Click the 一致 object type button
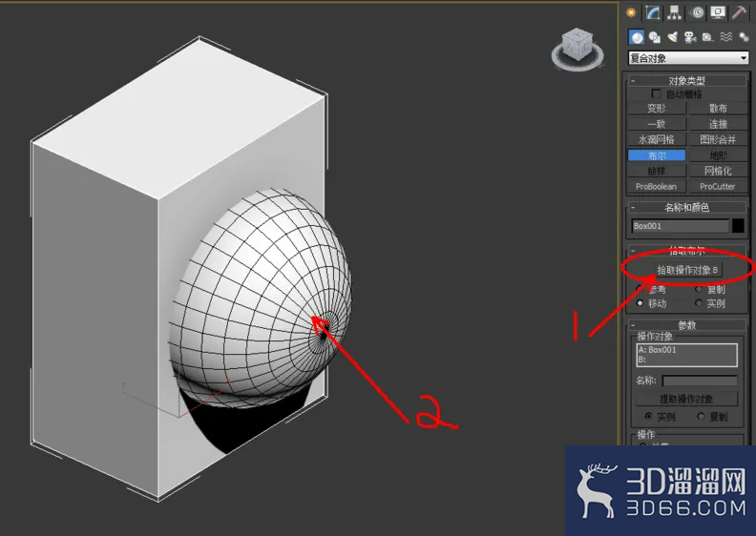 coord(656,124)
